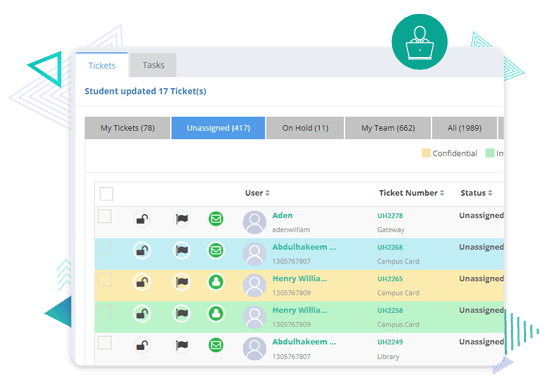Check the checkbox for ticket UH2278
The image size is (550, 387).
105,216
